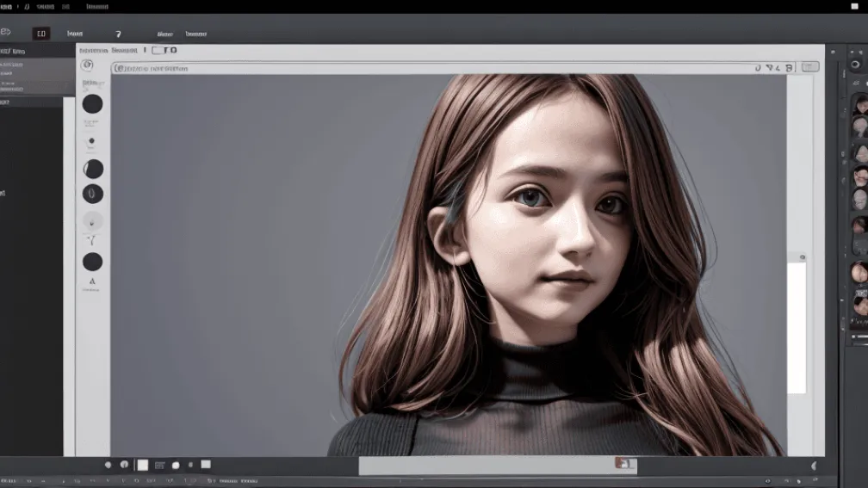Viewport: 868px width, 488px height.
Task: Click the first white square at the canvas bottom bar
Action: pyautogui.click(x=143, y=465)
